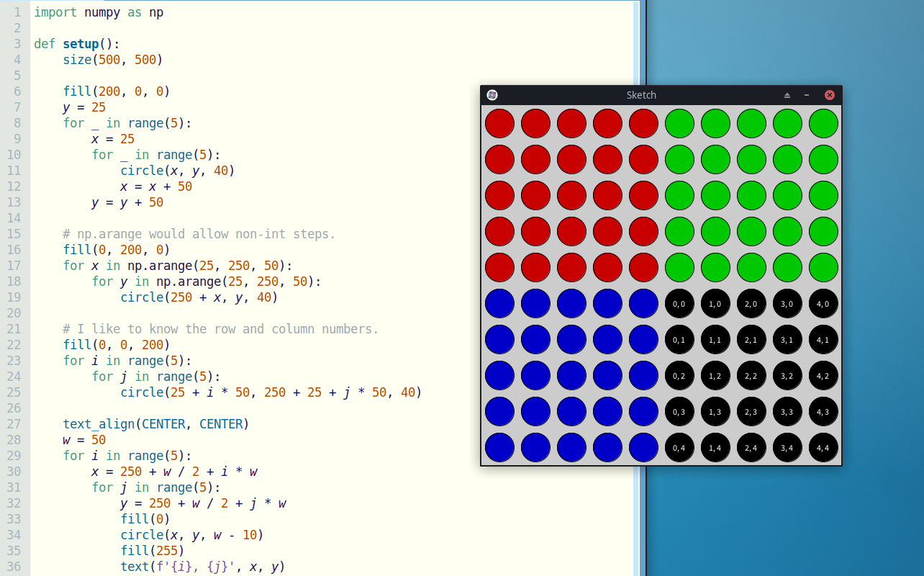
Task: Click the 'y = 250 + w / 2 + j * w' line
Action: pyautogui.click(x=203, y=503)
